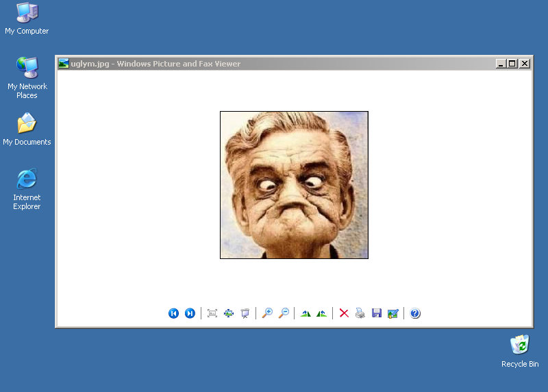The image size is (548, 392).
Task: Zoom out of the picture
Action: tap(284, 313)
